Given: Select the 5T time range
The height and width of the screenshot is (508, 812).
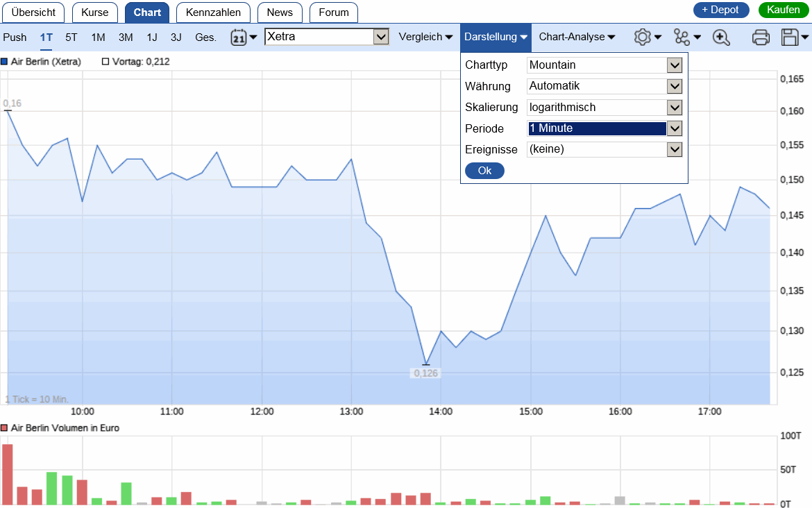Looking at the screenshot, I should point(71,37).
